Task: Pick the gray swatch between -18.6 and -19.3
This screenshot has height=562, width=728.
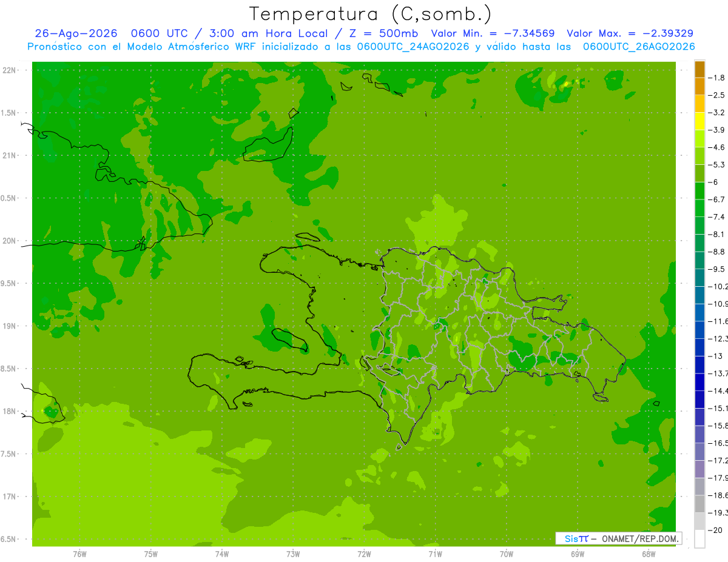Action: (699, 504)
